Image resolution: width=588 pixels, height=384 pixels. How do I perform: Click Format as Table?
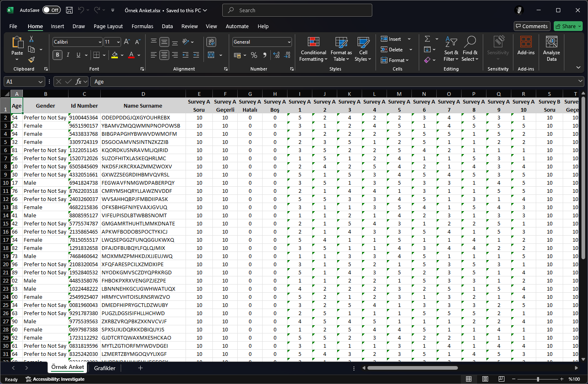click(341, 49)
